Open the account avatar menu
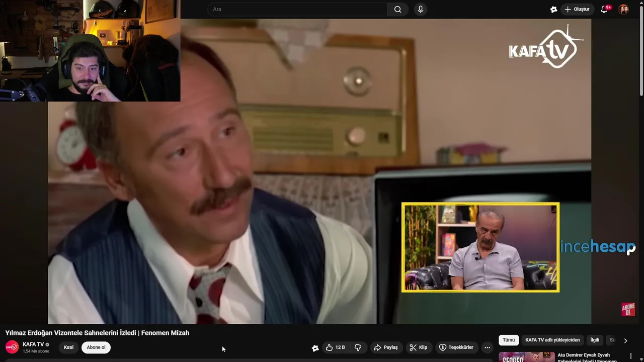This screenshot has height=362, width=644. (623, 9)
